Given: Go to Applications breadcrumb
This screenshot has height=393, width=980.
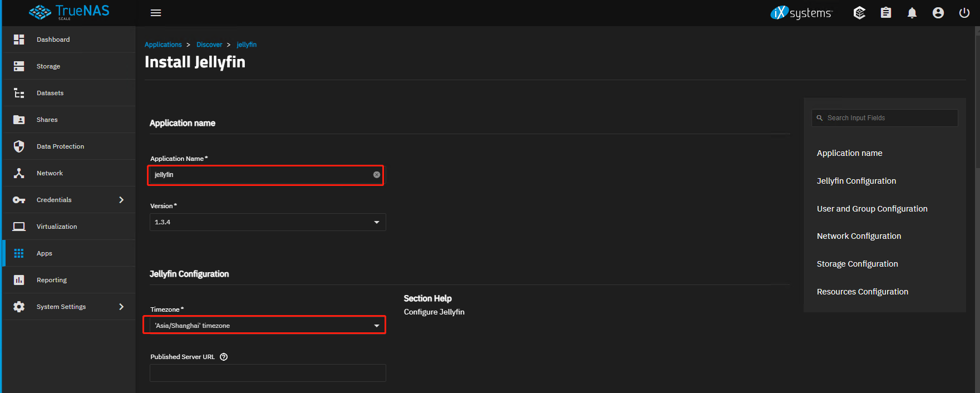Looking at the screenshot, I should (163, 45).
